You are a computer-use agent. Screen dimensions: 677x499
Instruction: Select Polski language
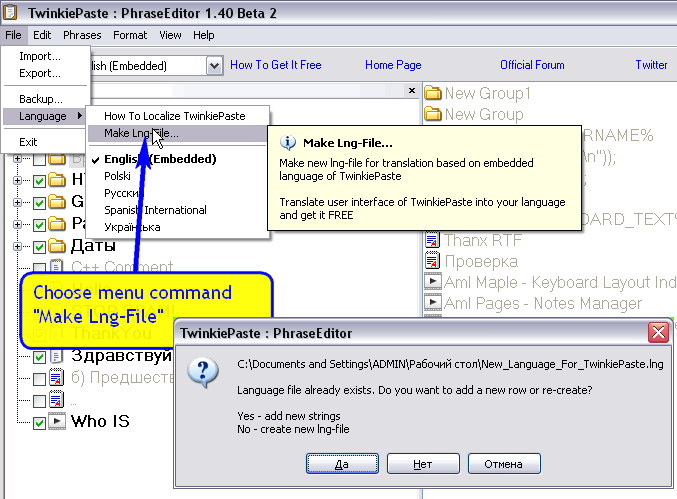[x=178, y=176]
